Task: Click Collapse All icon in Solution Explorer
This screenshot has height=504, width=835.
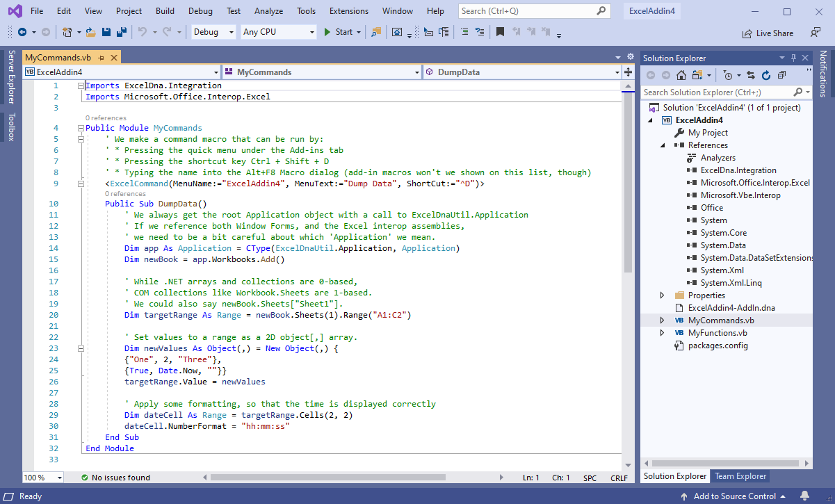Action: [781, 75]
